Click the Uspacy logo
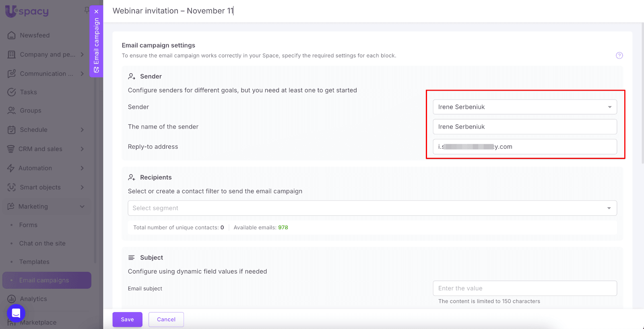Image resolution: width=644 pixels, height=329 pixels. pyautogui.click(x=27, y=11)
